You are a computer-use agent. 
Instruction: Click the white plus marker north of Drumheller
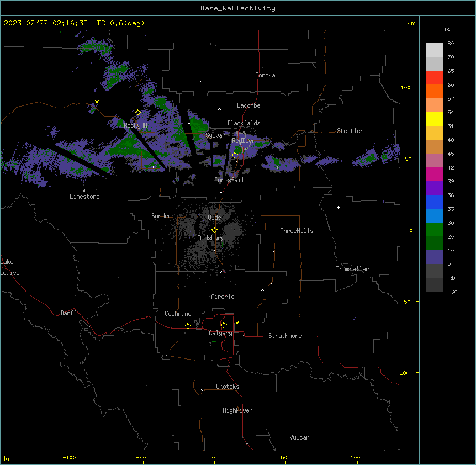pyautogui.click(x=338, y=207)
